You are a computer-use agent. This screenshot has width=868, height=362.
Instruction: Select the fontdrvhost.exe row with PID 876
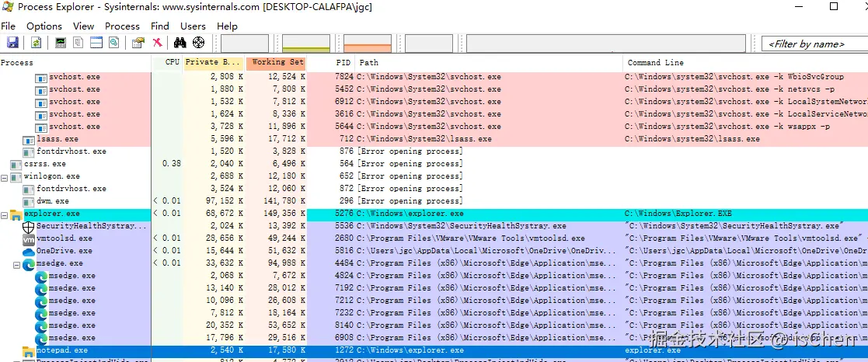tap(434, 151)
